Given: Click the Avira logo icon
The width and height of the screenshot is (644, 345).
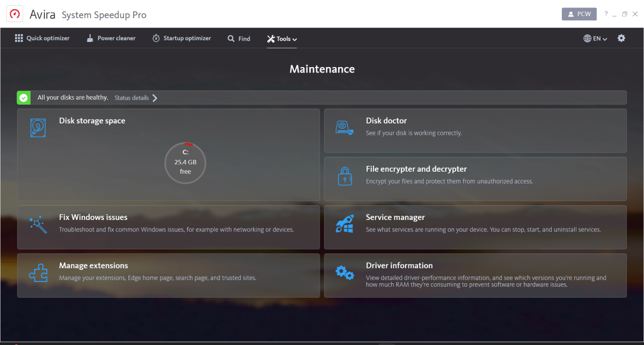Looking at the screenshot, I should [14, 14].
